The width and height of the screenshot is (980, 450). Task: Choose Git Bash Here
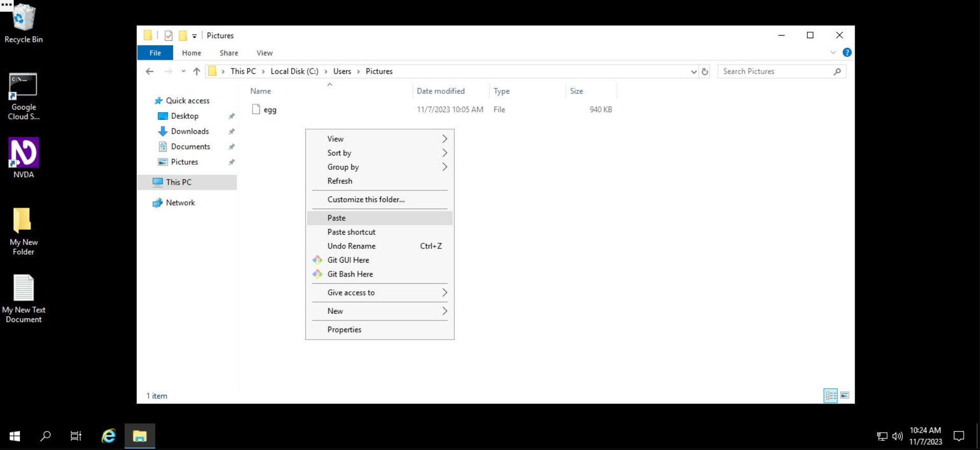point(380,274)
